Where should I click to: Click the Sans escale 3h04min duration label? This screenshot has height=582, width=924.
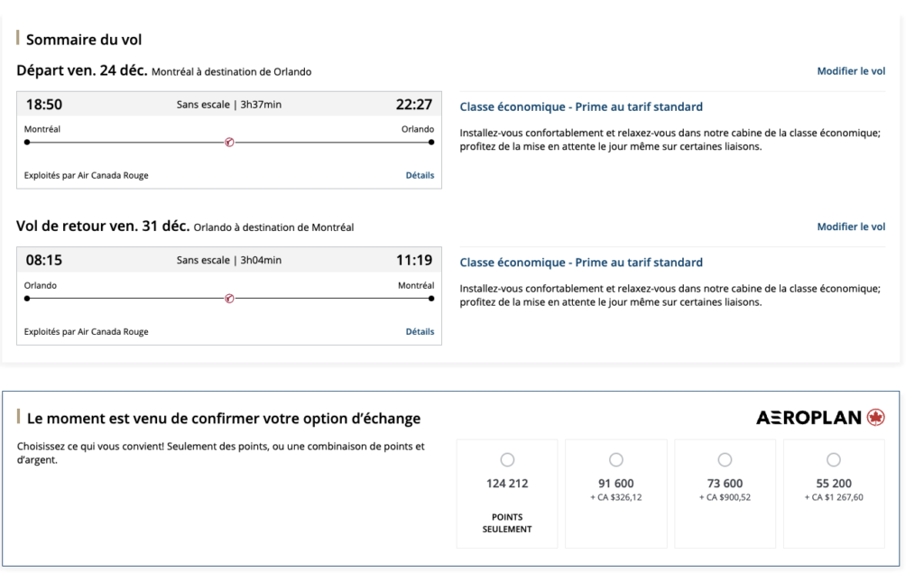(x=229, y=261)
